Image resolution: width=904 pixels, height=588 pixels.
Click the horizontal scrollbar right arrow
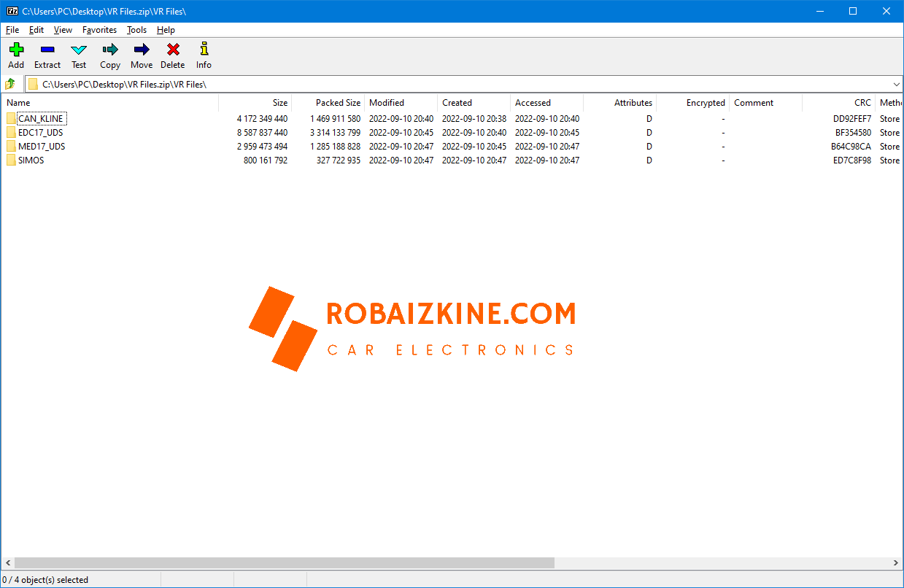pos(896,563)
